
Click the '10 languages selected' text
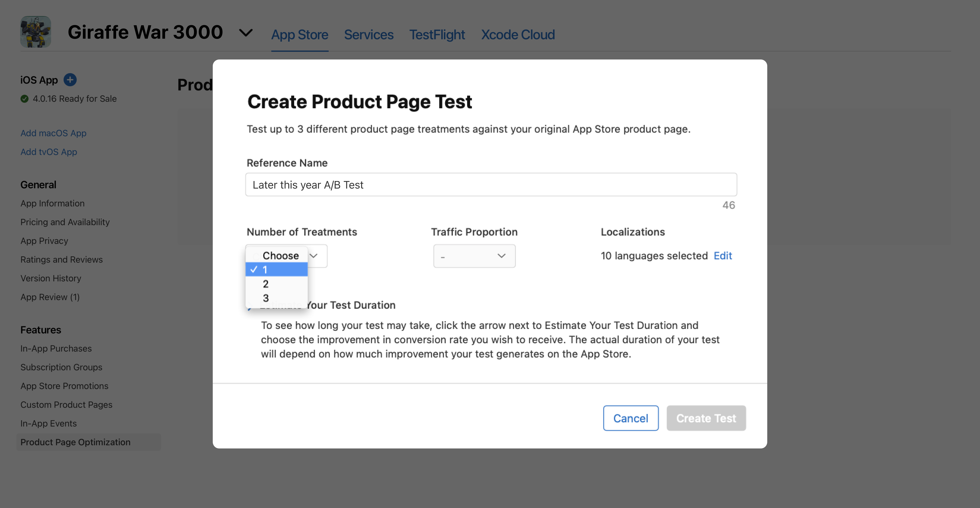click(x=654, y=256)
